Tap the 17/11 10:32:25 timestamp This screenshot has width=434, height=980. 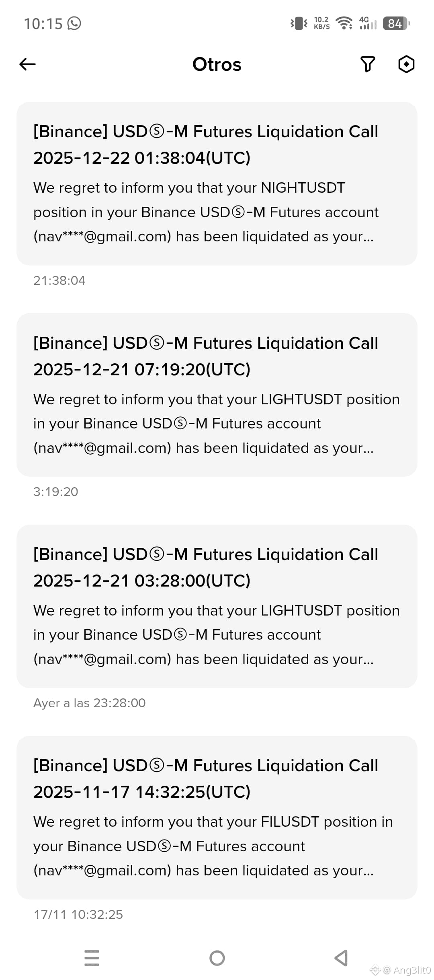(x=78, y=914)
